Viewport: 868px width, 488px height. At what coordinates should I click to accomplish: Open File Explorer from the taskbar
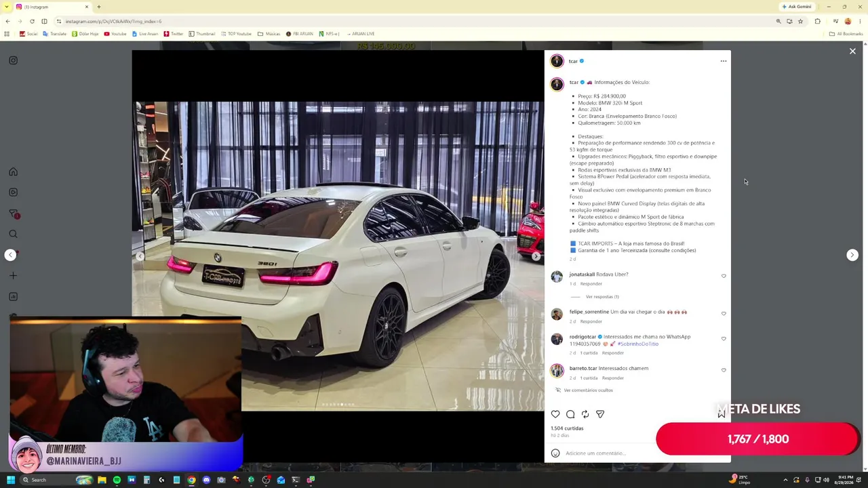[102, 480]
